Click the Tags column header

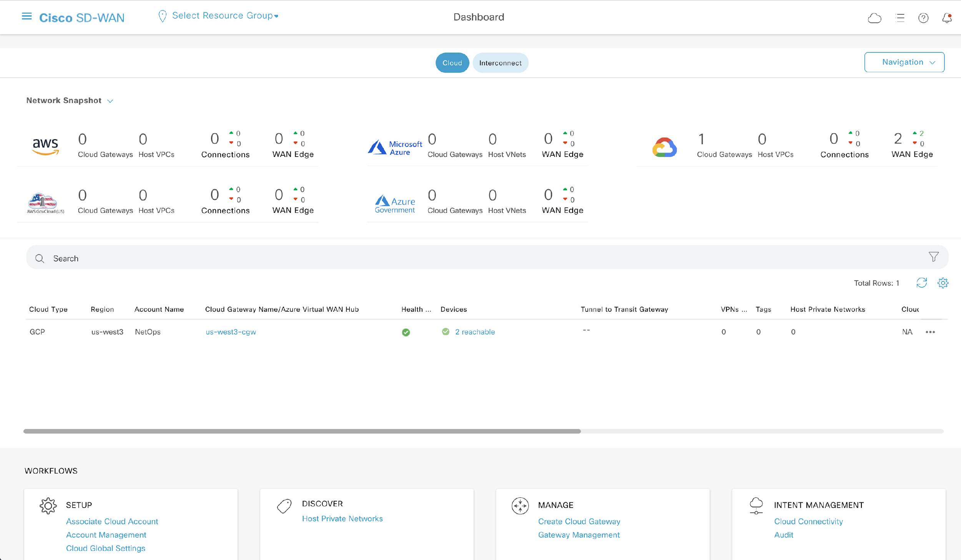[x=763, y=309]
